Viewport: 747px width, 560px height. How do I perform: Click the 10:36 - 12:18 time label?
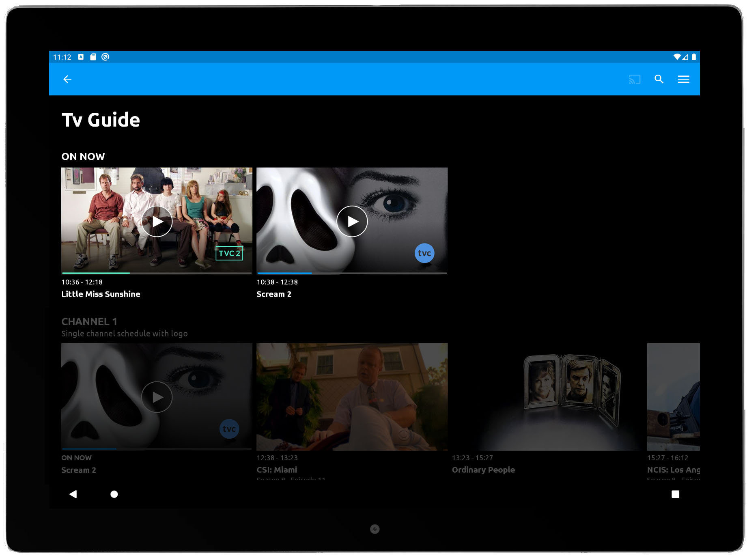[82, 282]
